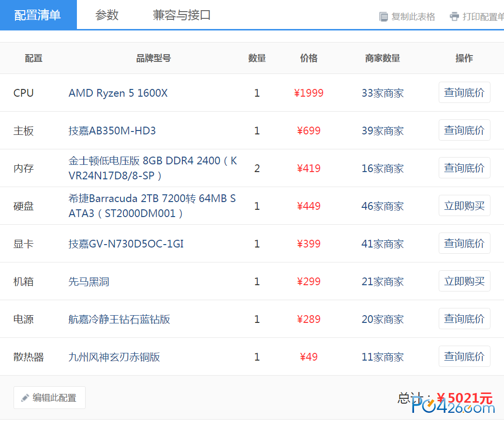Click the 品牌型号 column header
504x422 pixels.
point(153,58)
